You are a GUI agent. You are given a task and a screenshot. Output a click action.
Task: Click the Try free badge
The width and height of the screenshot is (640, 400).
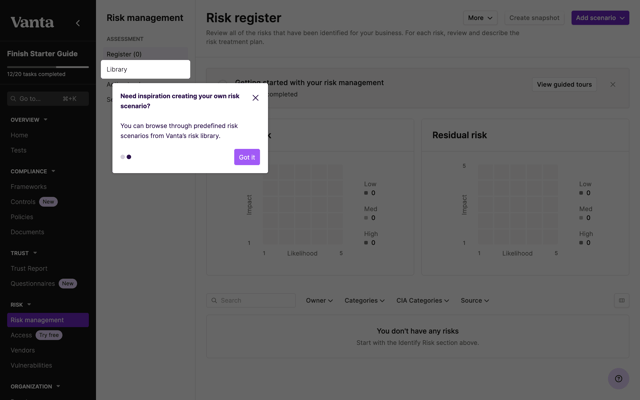coord(49,335)
